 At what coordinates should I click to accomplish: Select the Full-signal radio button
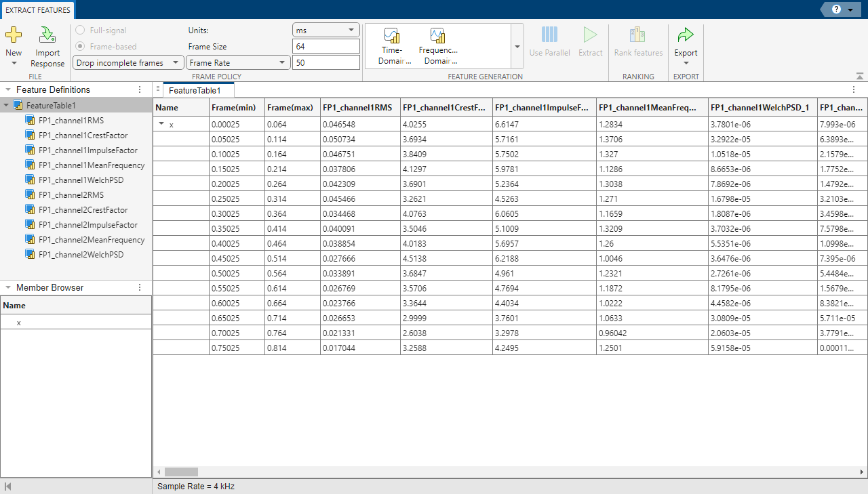[x=81, y=30]
